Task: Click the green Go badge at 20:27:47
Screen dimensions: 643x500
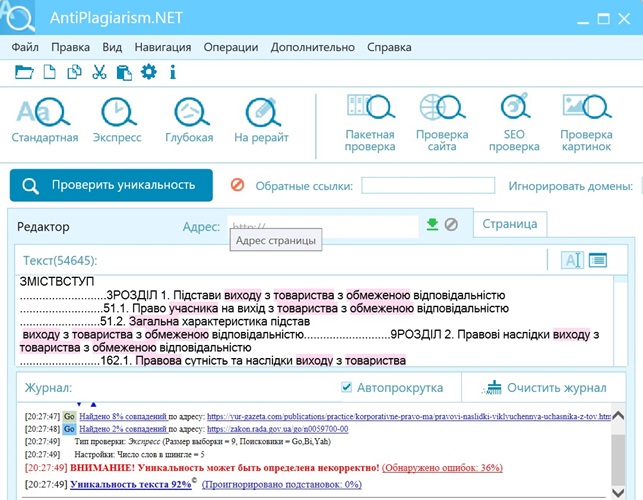Action: tap(69, 416)
